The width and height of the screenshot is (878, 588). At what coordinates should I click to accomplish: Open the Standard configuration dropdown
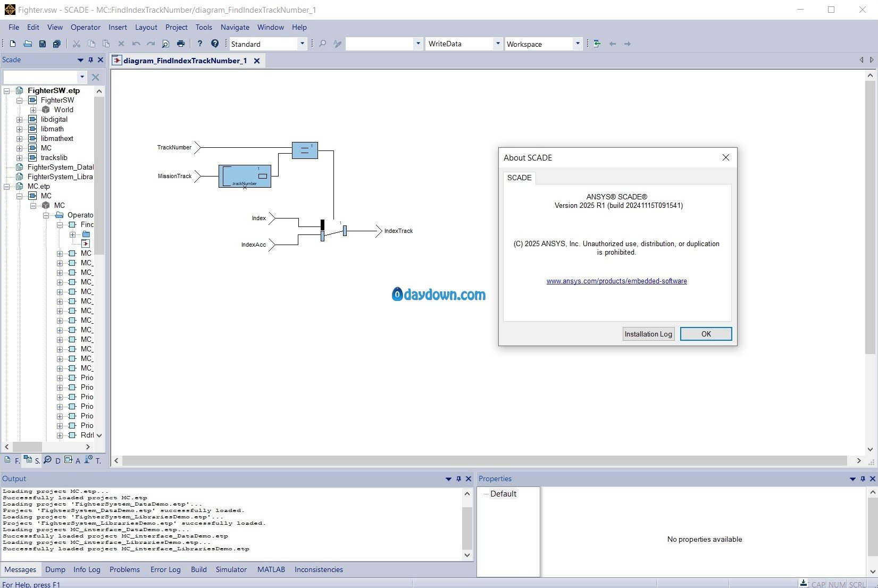302,44
